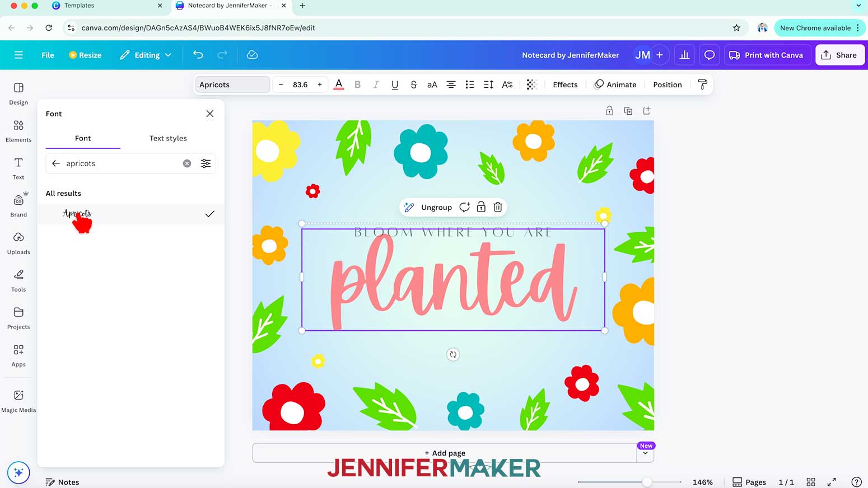The width and height of the screenshot is (868, 488).
Task: Open line spacing options
Action: click(488, 85)
